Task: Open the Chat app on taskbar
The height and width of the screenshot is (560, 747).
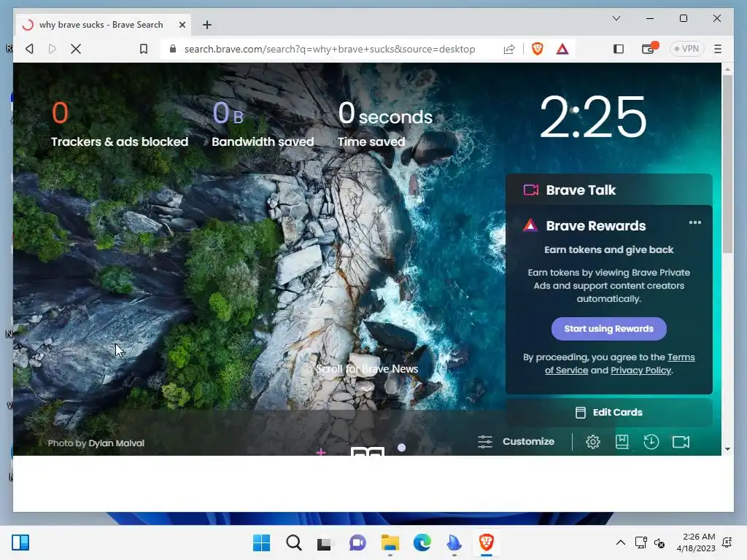Action: [x=357, y=542]
